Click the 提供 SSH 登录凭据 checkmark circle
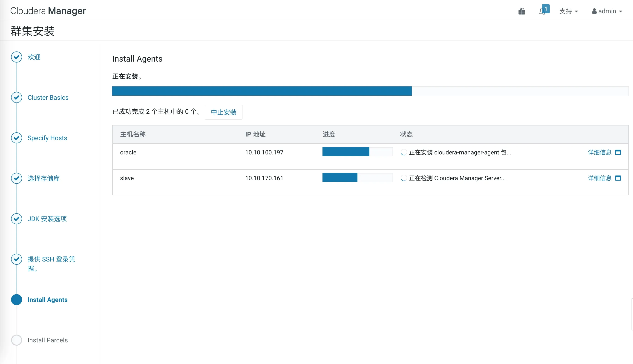 17,259
